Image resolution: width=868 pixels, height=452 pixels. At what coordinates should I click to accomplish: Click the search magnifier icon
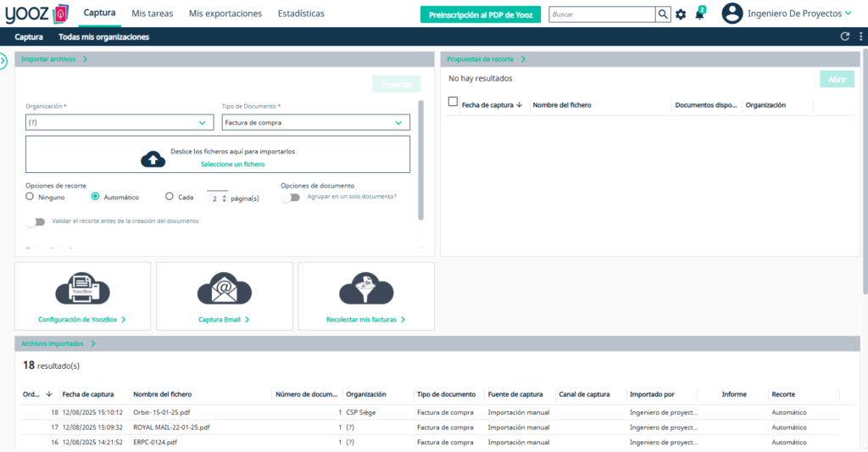[x=663, y=14]
